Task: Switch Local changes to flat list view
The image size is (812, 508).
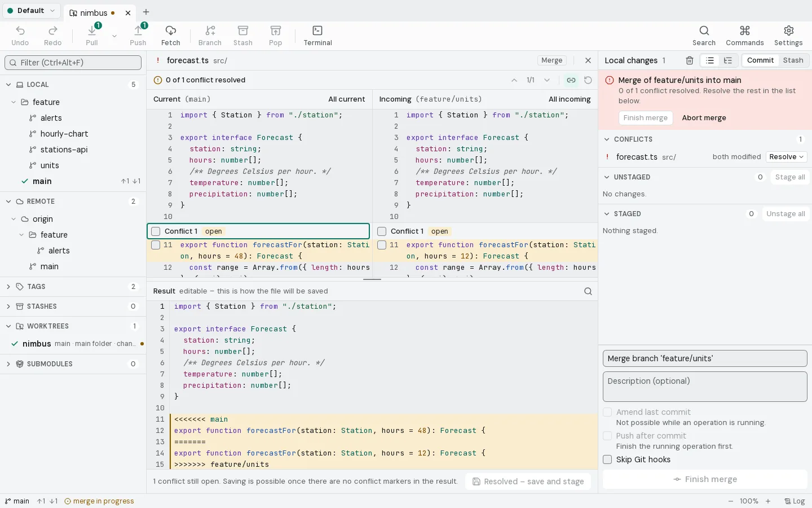Action: 710,60
